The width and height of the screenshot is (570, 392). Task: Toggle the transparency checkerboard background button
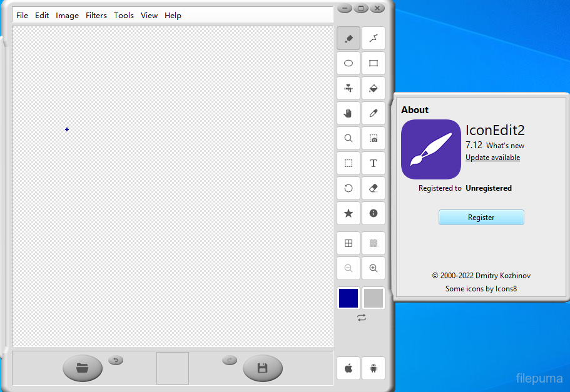tap(374, 243)
